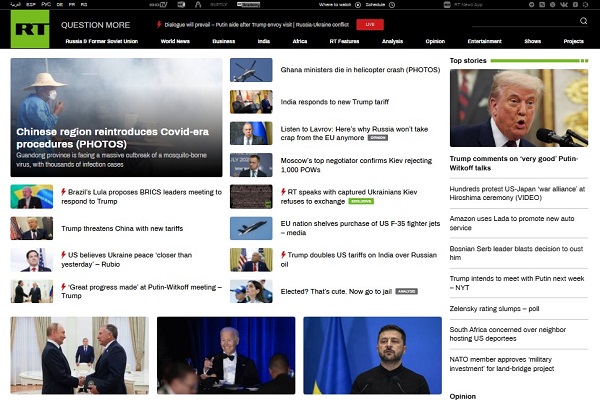Open the breaking ticker headline 'Dialogue will prevail'
Image resolution: width=600 pixels, height=400 pixels.
tap(256, 24)
